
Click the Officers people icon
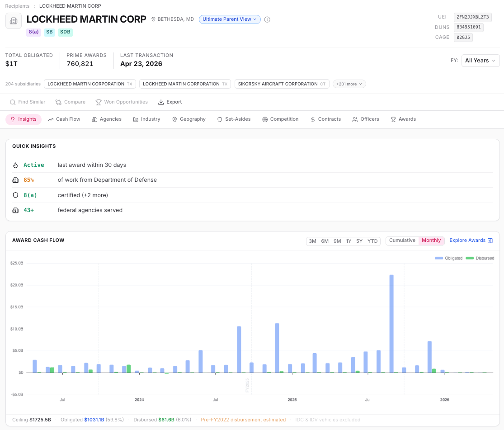coord(355,120)
